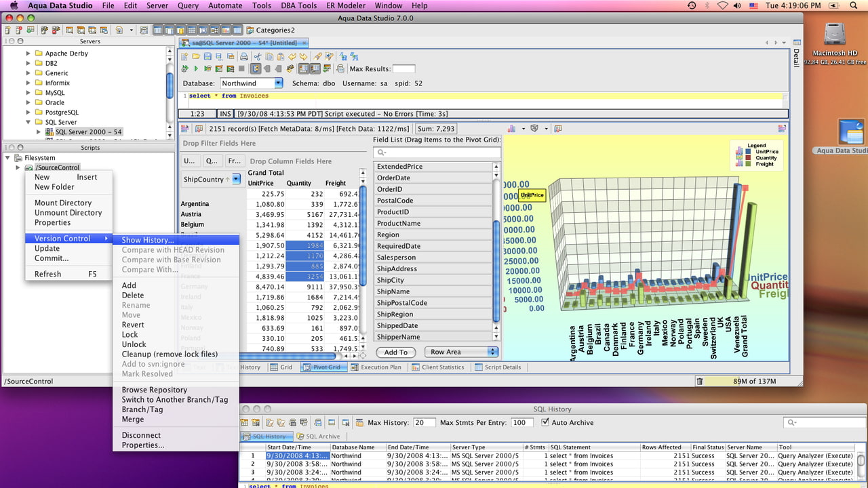Click the Max Results input field
The height and width of the screenshot is (488, 868).
coord(403,68)
